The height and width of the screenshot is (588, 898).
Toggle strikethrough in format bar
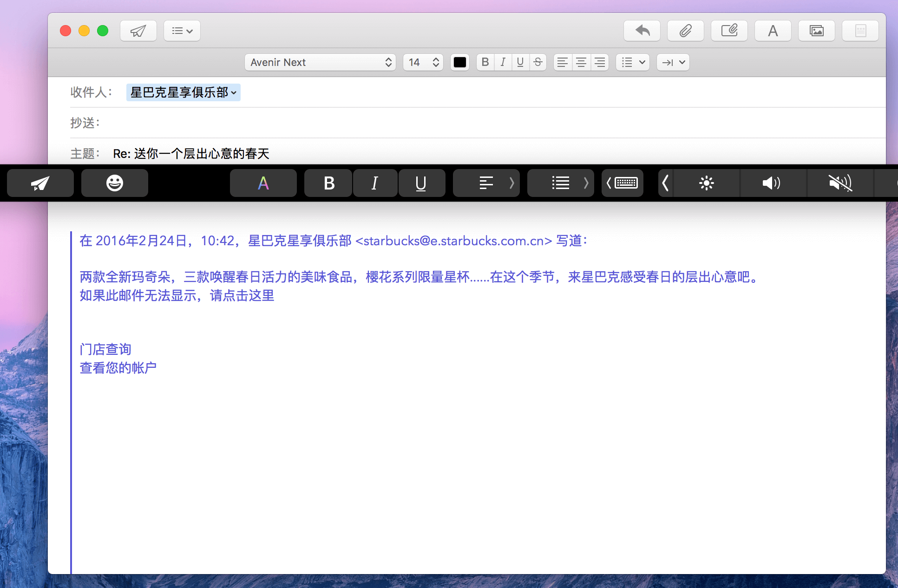(538, 62)
